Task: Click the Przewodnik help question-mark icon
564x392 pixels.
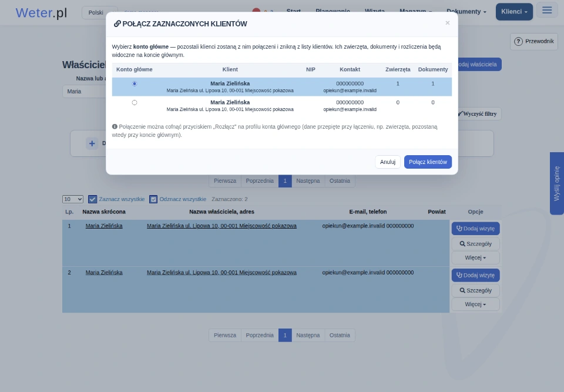Action: [x=518, y=41]
